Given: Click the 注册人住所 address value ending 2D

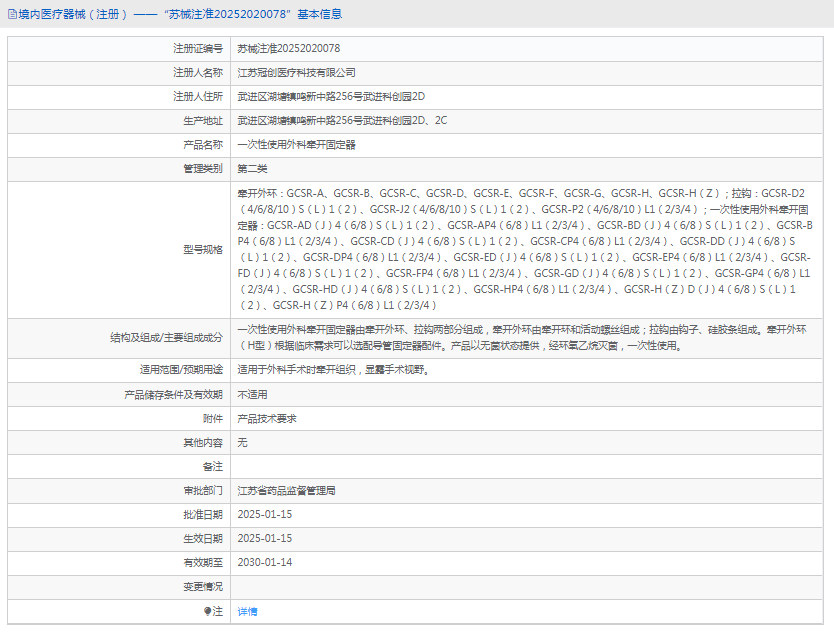Looking at the screenshot, I should point(331,96).
